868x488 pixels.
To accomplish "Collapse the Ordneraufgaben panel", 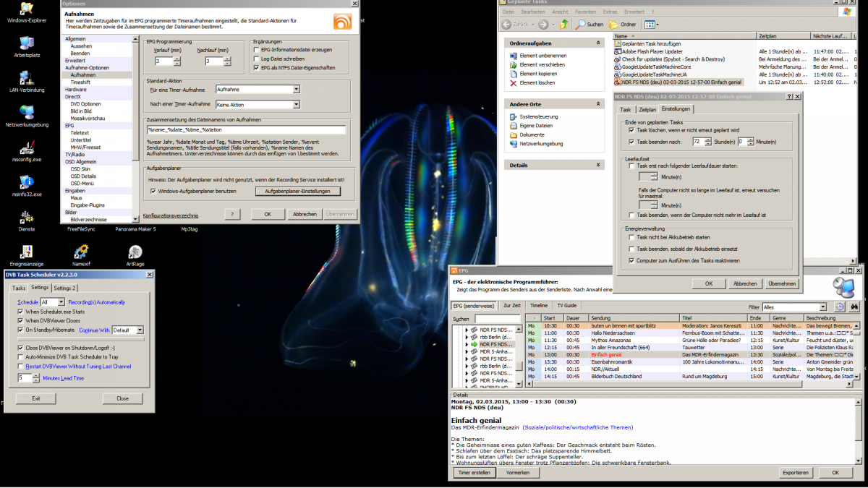I will coord(598,43).
